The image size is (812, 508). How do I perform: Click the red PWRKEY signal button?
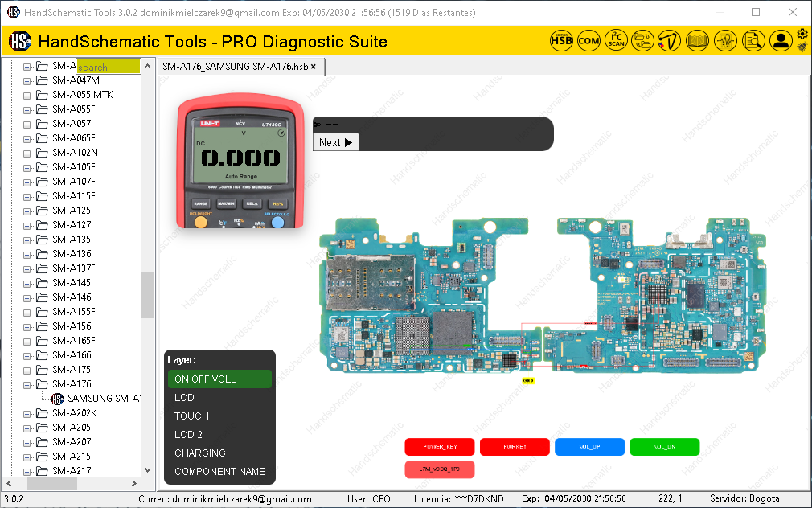pyautogui.click(x=515, y=447)
